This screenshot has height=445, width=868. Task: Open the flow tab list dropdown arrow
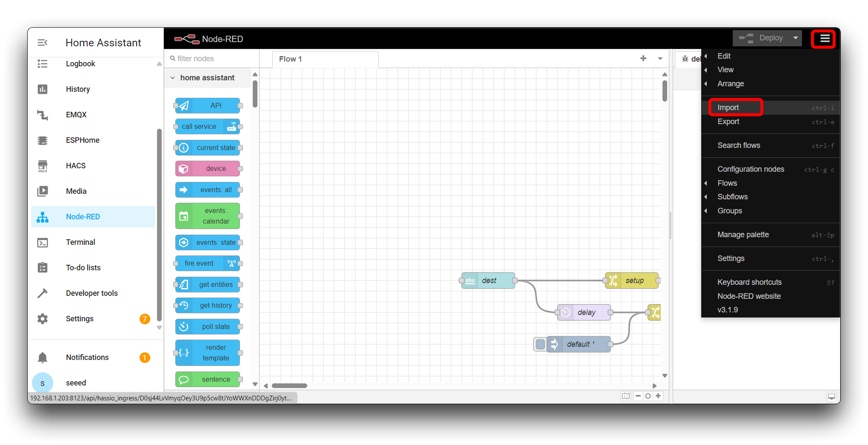coord(660,59)
